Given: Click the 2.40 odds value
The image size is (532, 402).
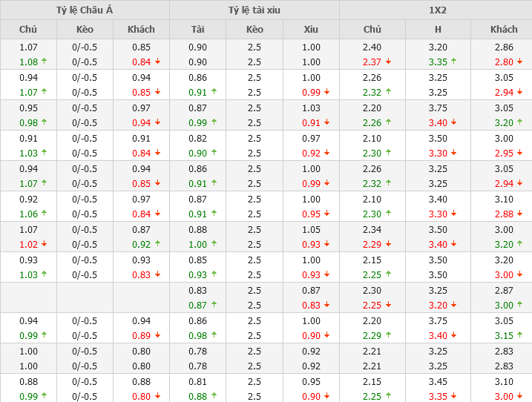Looking at the screenshot, I should (372, 47).
